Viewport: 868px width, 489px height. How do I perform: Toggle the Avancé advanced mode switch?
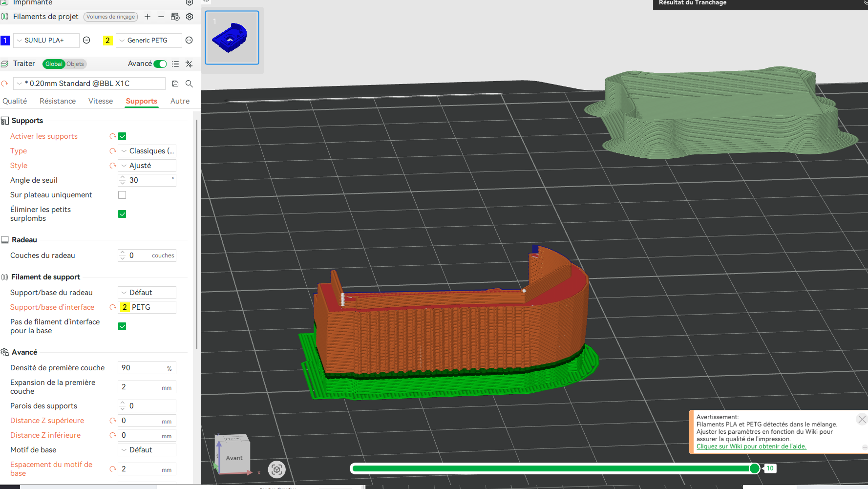click(x=160, y=64)
